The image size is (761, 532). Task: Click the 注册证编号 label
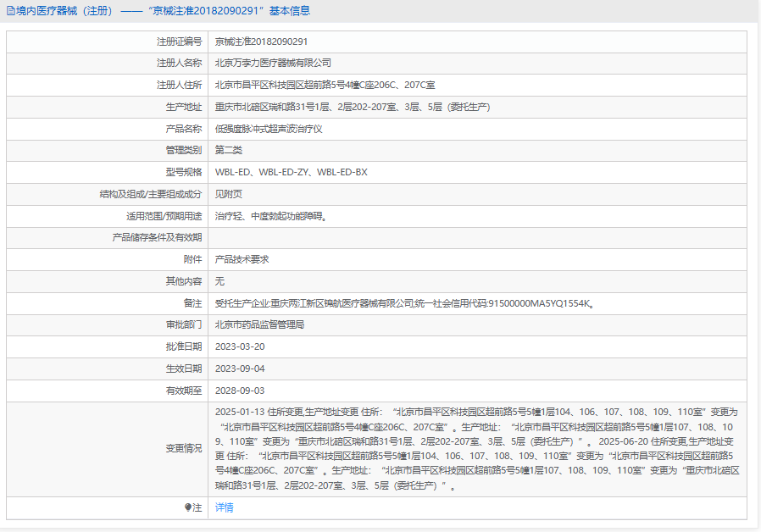click(x=179, y=42)
